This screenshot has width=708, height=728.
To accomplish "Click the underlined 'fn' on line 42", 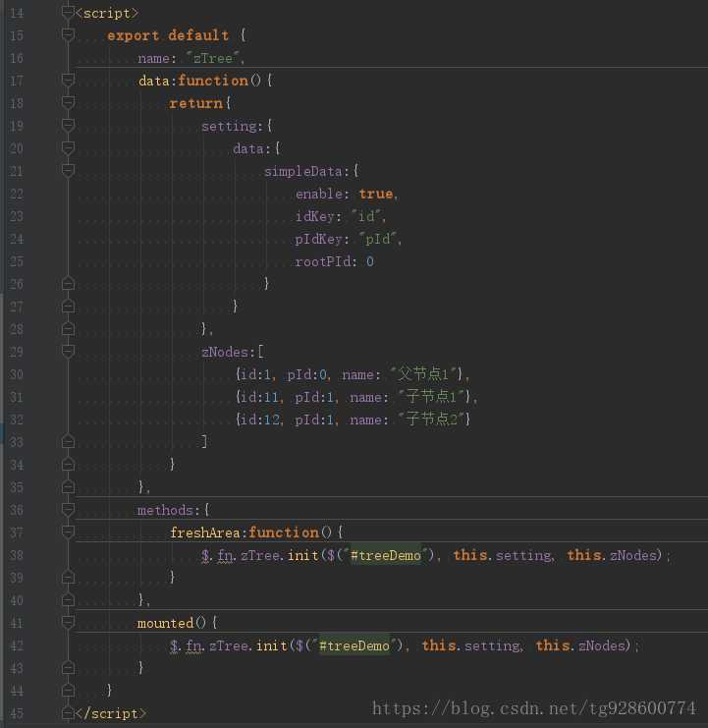I will [193, 646].
